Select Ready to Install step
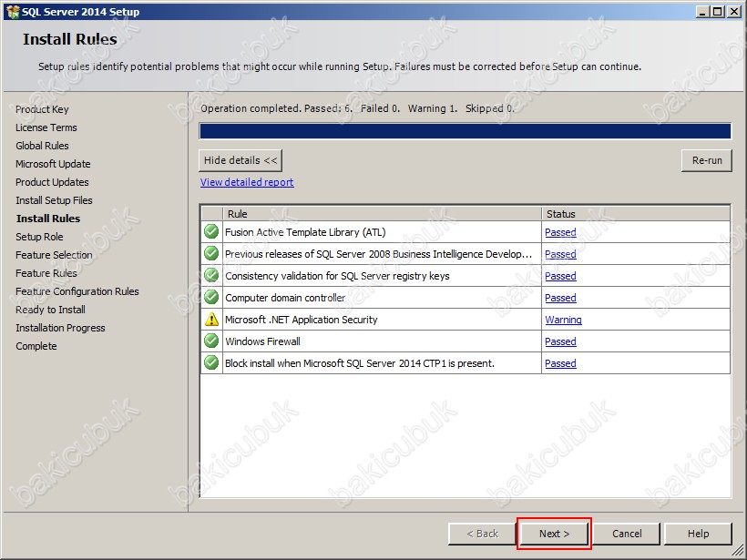The image size is (747, 560). (50, 310)
